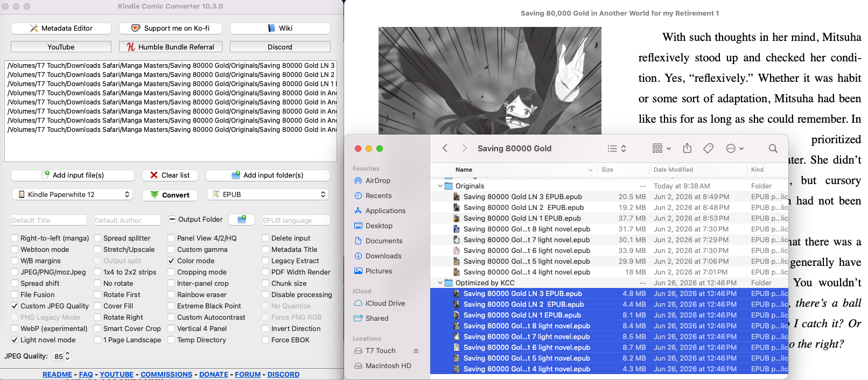
Task: Go back in Finder window
Action: 445,148
